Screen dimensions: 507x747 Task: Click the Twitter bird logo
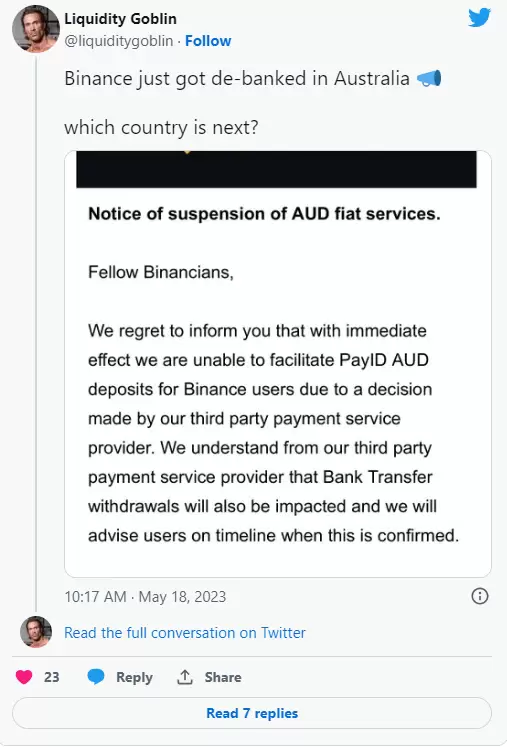479,18
